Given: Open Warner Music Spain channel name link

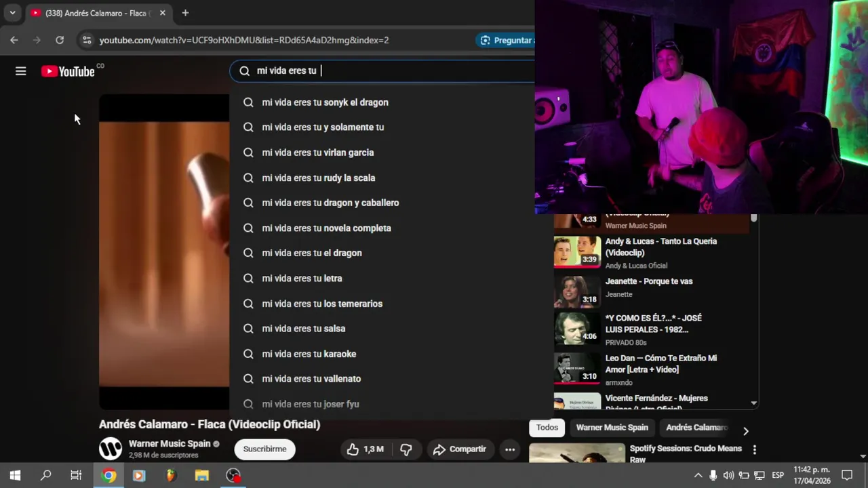Looking at the screenshot, I should 170,443.
